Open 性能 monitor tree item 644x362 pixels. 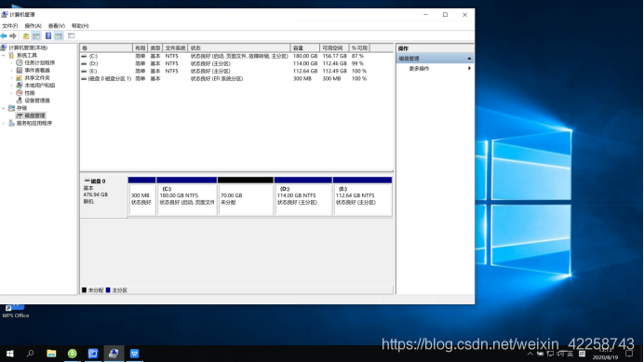click(30, 93)
